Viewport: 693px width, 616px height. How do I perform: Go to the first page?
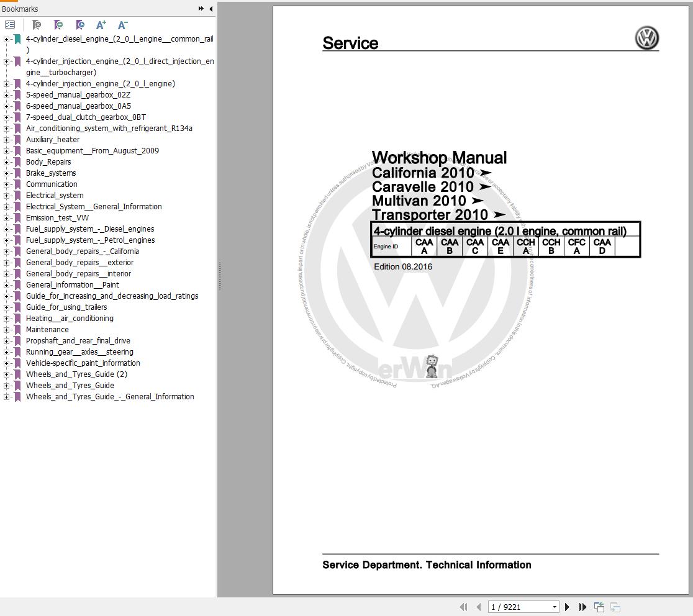tap(463, 607)
